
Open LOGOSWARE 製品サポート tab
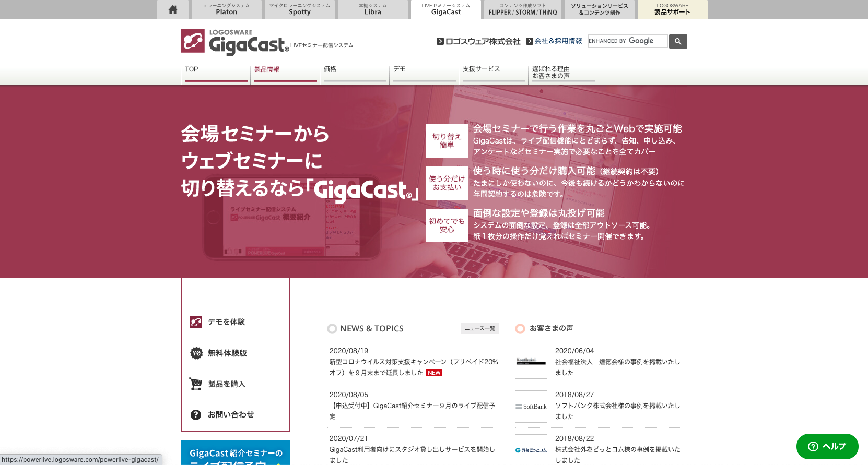pos(673,9)
